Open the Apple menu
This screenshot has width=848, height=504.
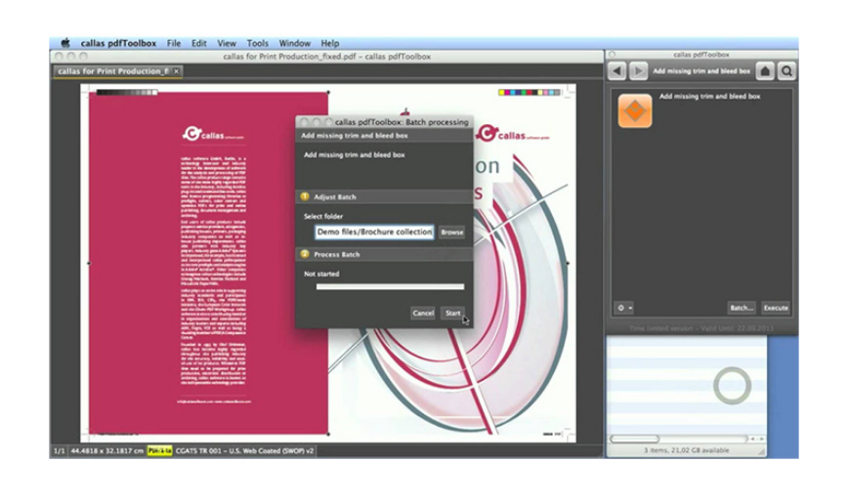click(x=65, y=43)
